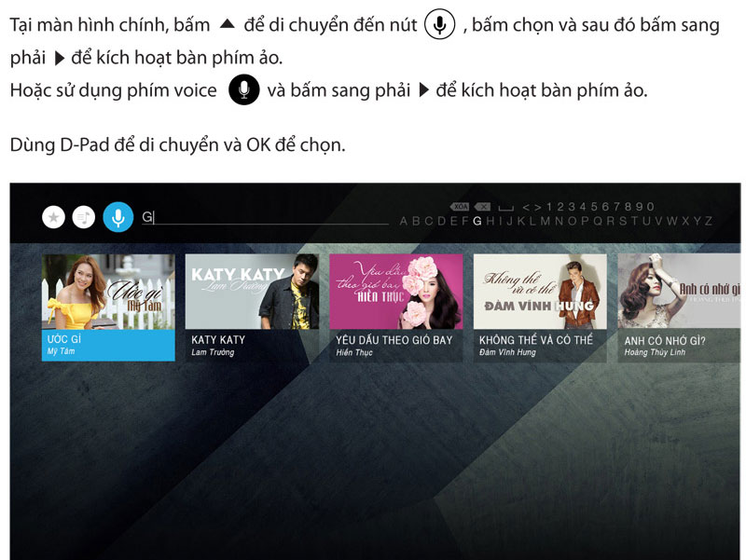Hit the backspace delete key icon
746x560 pixels.
(x=482, y=207)
